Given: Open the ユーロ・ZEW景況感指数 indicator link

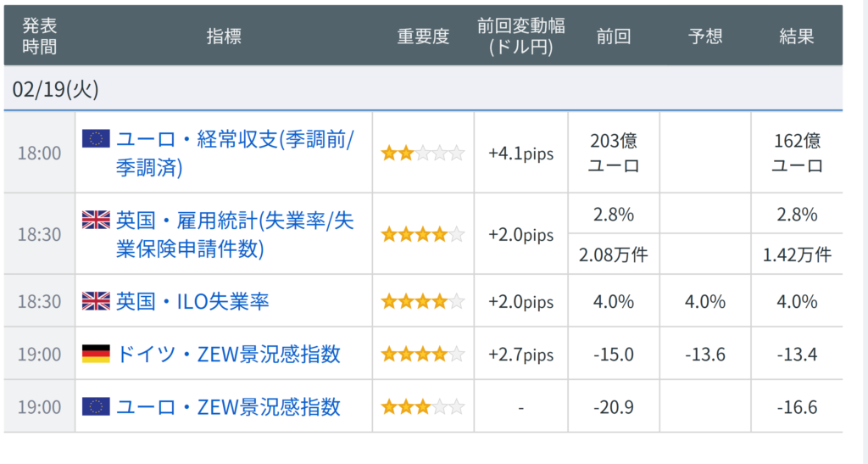Looking at the screenshot, I should point(228,407).
